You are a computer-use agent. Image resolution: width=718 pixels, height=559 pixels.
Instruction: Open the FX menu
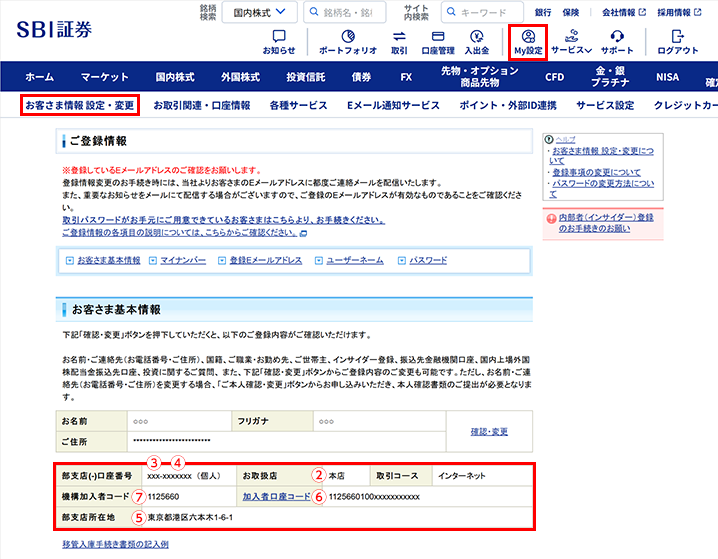tap(406, 77)
